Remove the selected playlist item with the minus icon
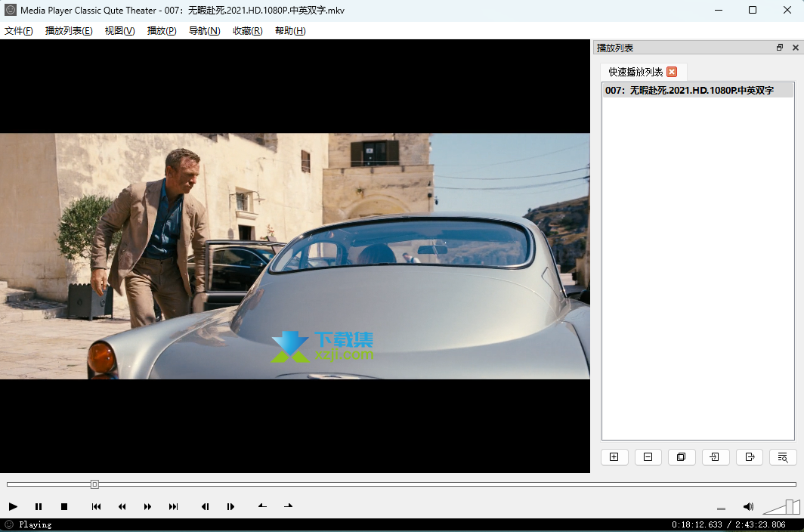This screenshot has height=532, width=804. click(x=648, y=457)
